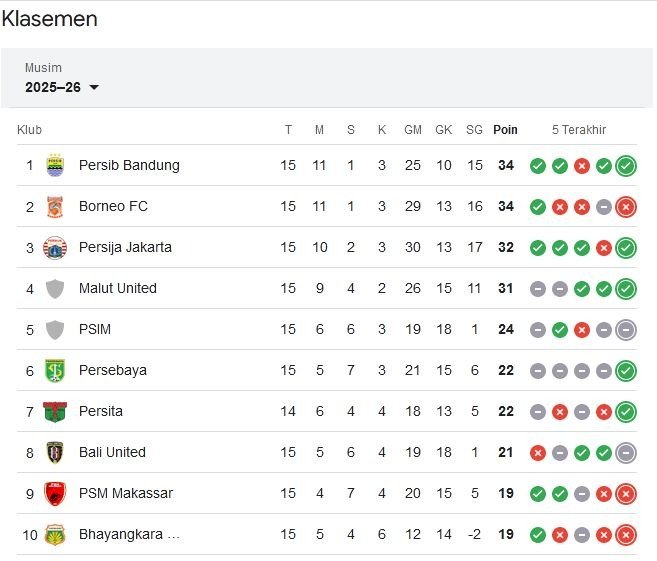657x561 pixels.
Task: Click the Klasemen heading
Action: coord(50,19)
